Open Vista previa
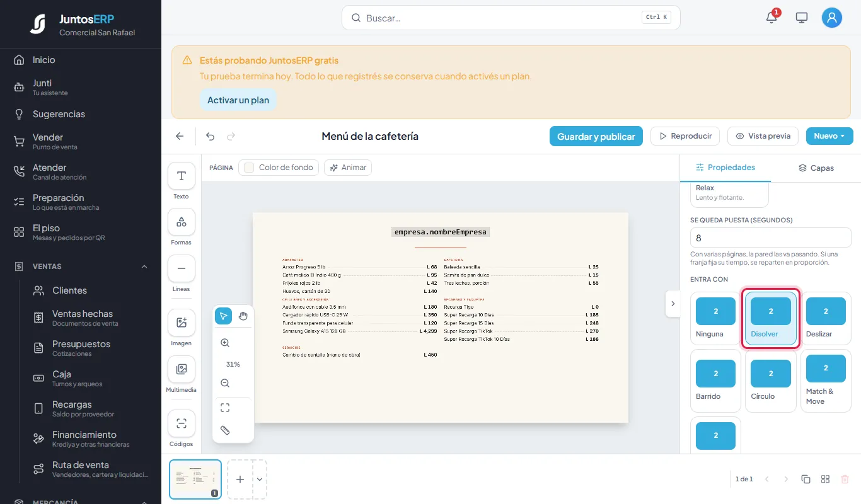Viewport: 861px width, 504px height. (763, 136)
